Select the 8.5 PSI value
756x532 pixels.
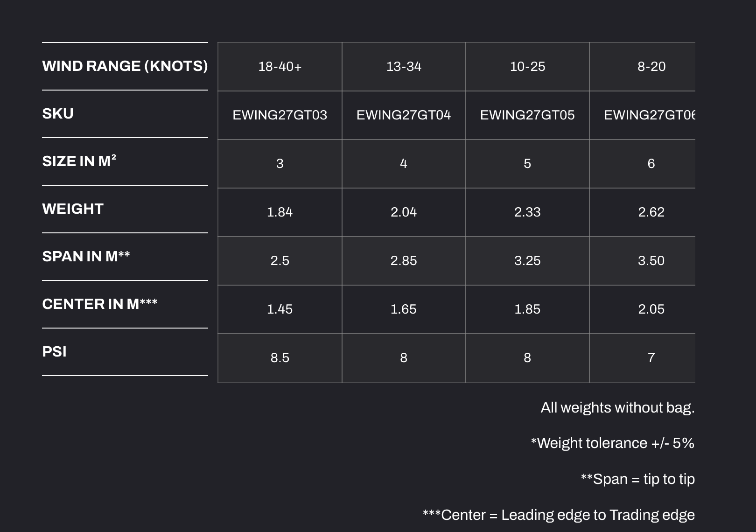280,358
